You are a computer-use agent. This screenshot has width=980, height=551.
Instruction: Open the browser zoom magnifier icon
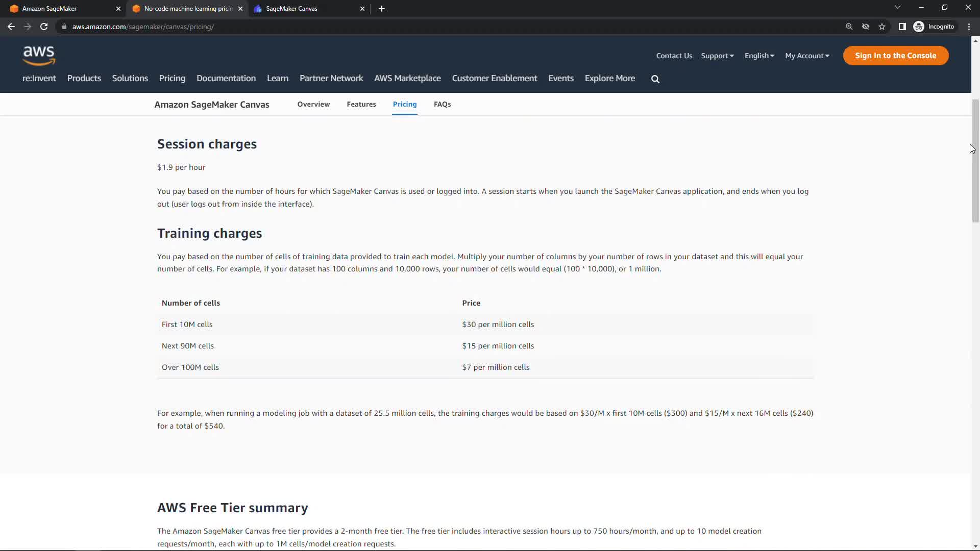pos(849,27)
